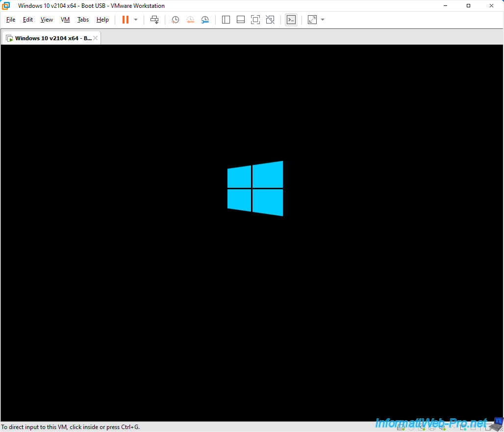Image resolution: width=504 pixels, height=432 pixels.
Task: Close the Windows 10 v2104 x64 tab
Action: pos(96,38)
